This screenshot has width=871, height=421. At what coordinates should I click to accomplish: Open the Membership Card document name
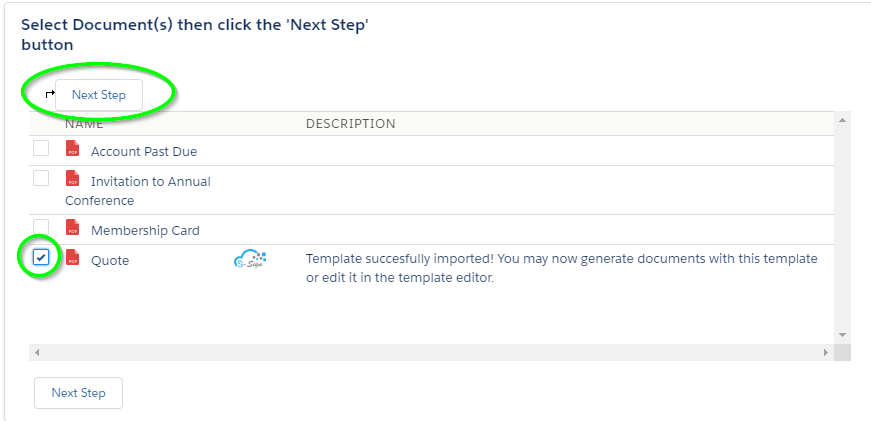[145, 230]
